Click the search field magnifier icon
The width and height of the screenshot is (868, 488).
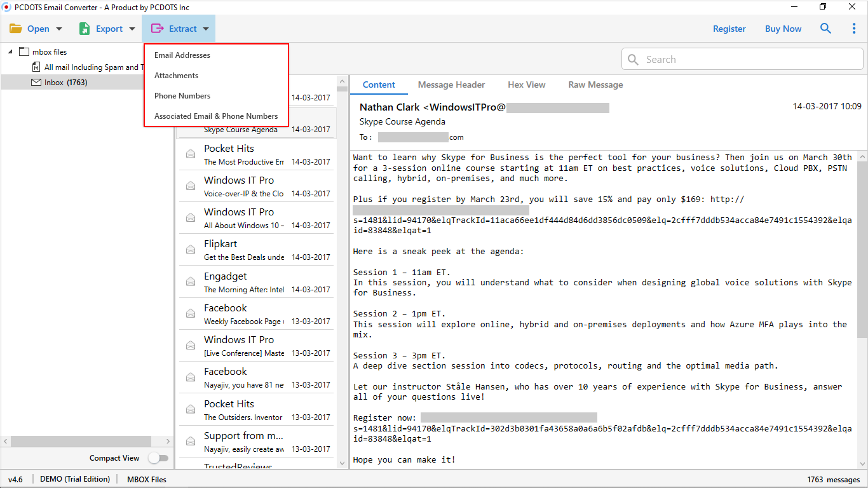[633, 60]
